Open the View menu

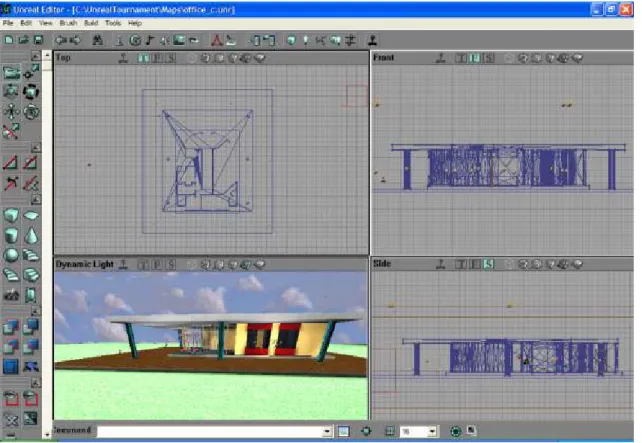45,23
